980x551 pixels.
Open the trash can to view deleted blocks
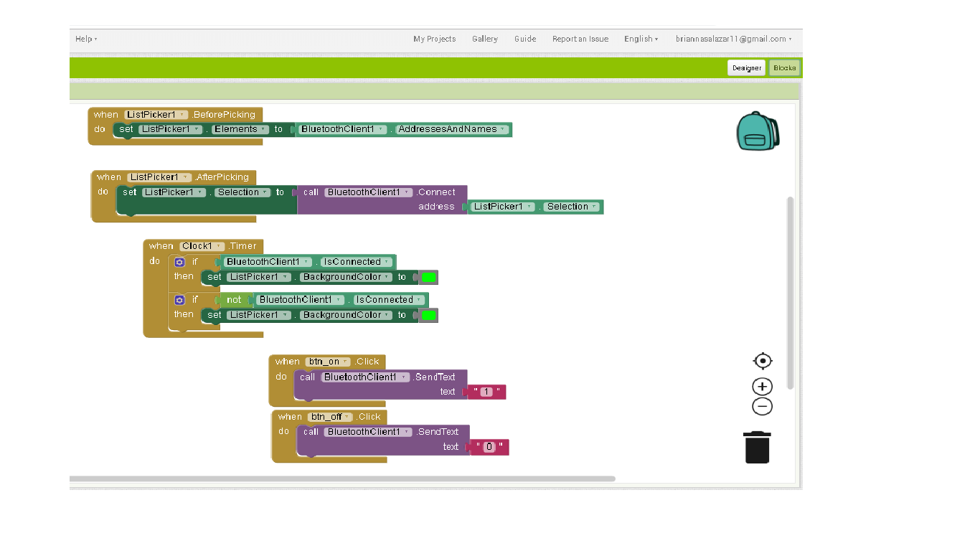758,446
